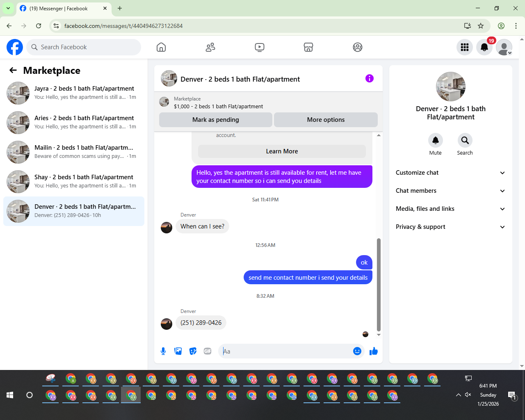Open the Mailin apartment conversation
Screen dimensions: 525x420
(74, 152)
